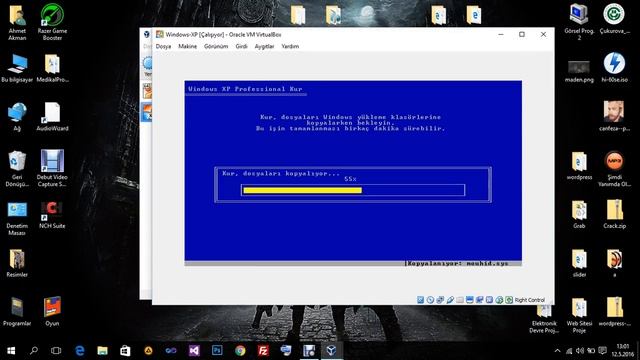Open the Şimdi Yanımda MP3 file icon
This screenshot has height=360, width=640.
[x=614, y=169]
